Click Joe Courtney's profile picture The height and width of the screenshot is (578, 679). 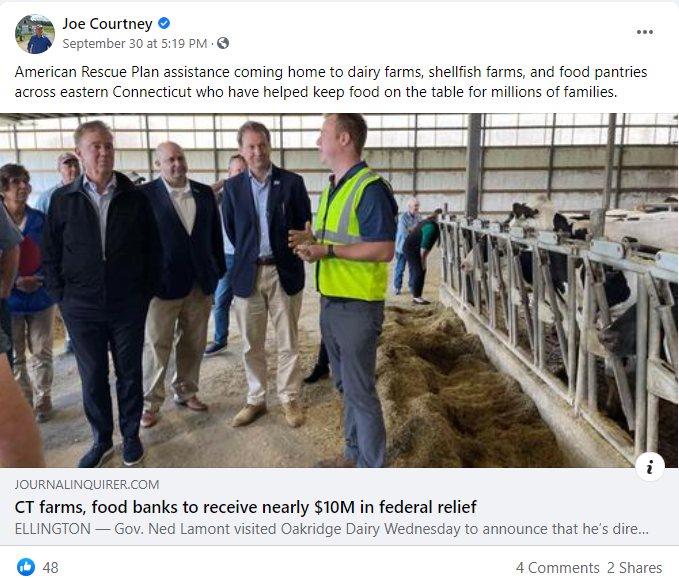pos(34,33)
